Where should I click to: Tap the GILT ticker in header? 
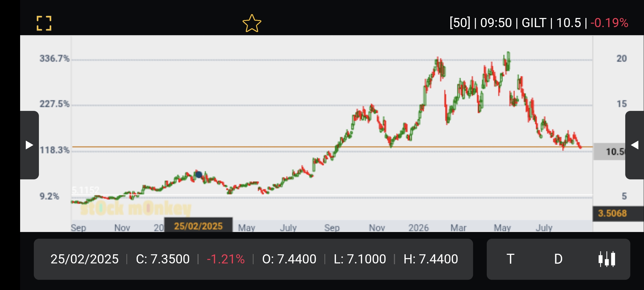point(534,23)
